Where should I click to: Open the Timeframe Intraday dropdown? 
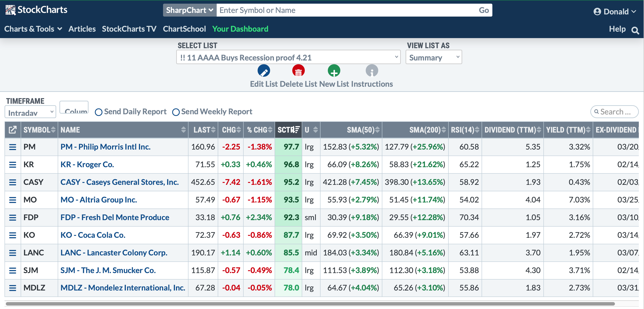[x=30, y=112]
